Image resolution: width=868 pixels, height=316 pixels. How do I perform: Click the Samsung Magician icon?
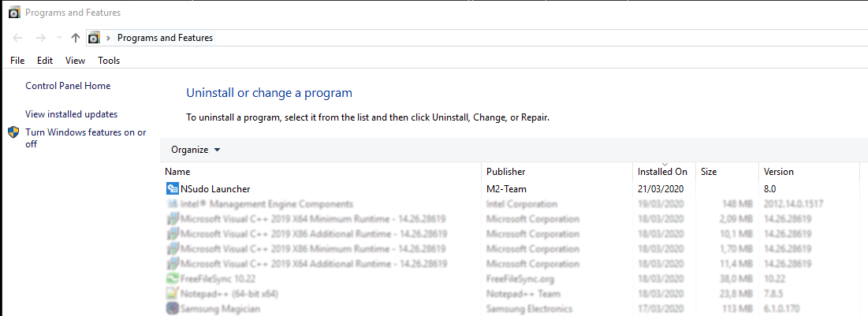tap(172, 308)
